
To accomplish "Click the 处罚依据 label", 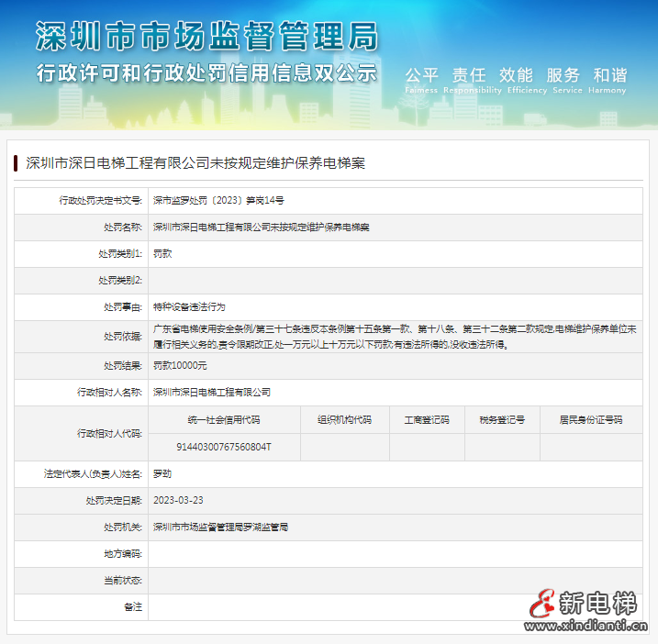I will point(123,337).
